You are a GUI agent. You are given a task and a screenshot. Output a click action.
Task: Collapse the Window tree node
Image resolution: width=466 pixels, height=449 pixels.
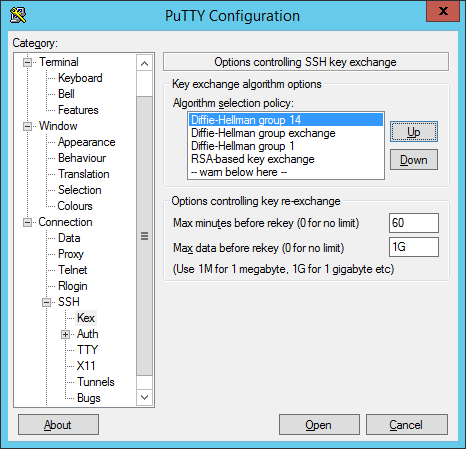pos(27,126)
